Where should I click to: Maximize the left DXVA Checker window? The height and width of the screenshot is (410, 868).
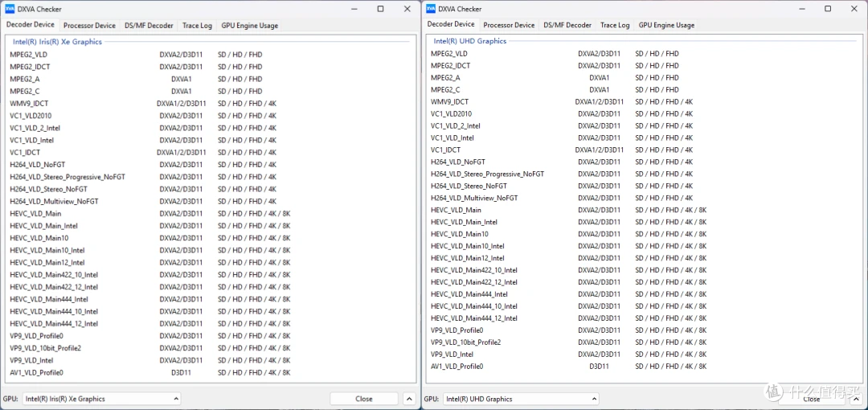(x=380, y=9)
